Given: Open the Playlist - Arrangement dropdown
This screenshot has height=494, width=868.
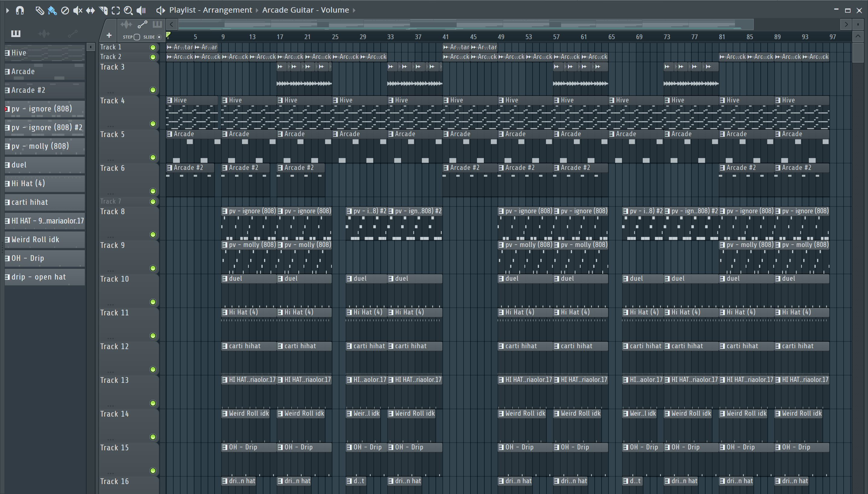Looking at the screenshot, I should coord(213,10).
